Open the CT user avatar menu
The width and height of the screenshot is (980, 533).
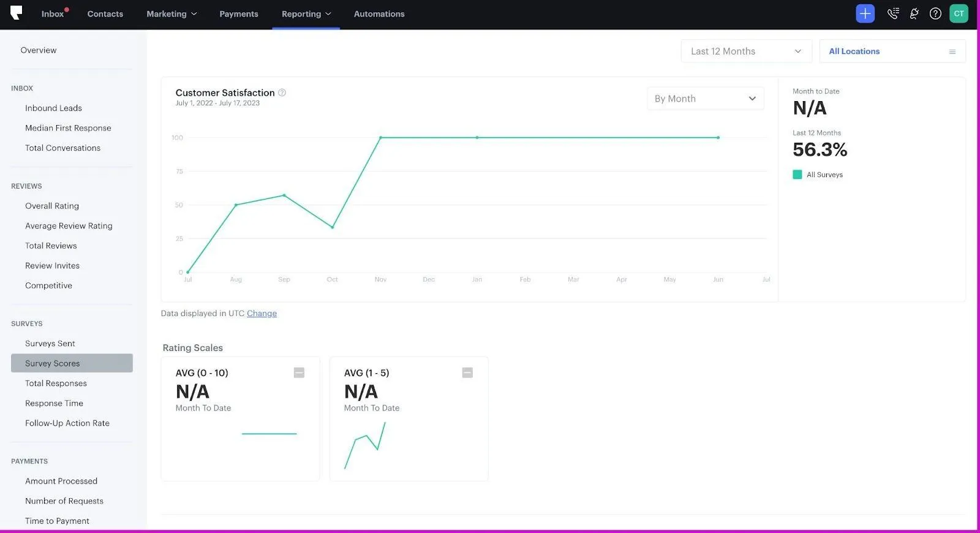coord(959,13)
